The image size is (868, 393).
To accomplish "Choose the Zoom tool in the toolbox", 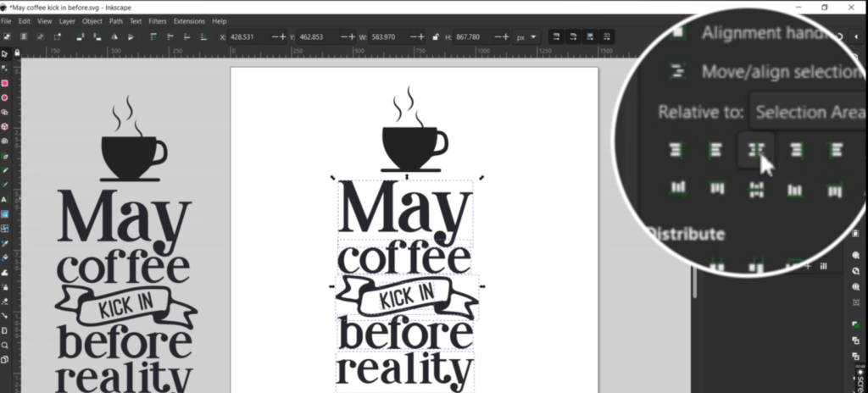I will click(4, 345).
